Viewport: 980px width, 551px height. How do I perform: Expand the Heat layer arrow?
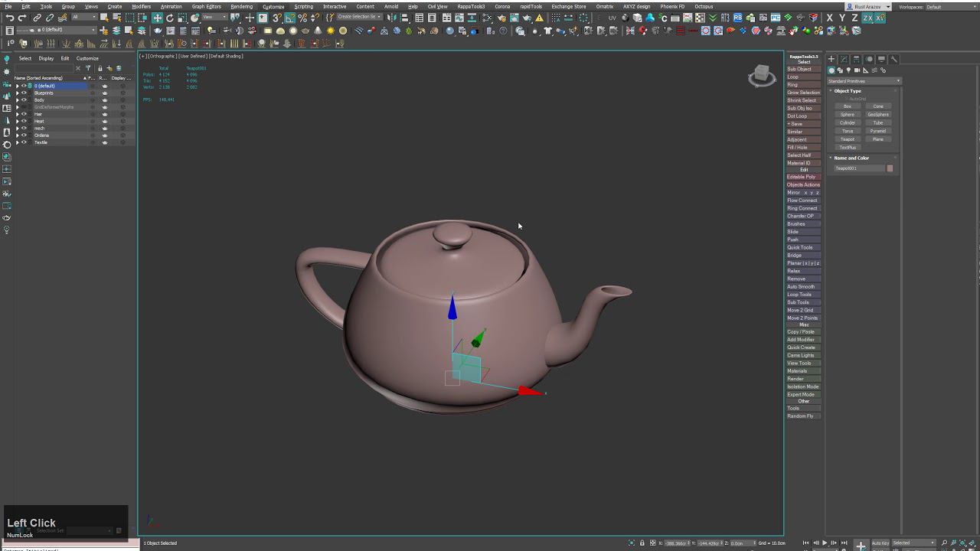(17, 121)
